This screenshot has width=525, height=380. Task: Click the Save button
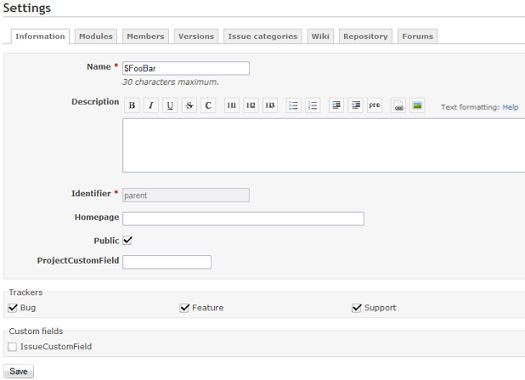(18, 371)
